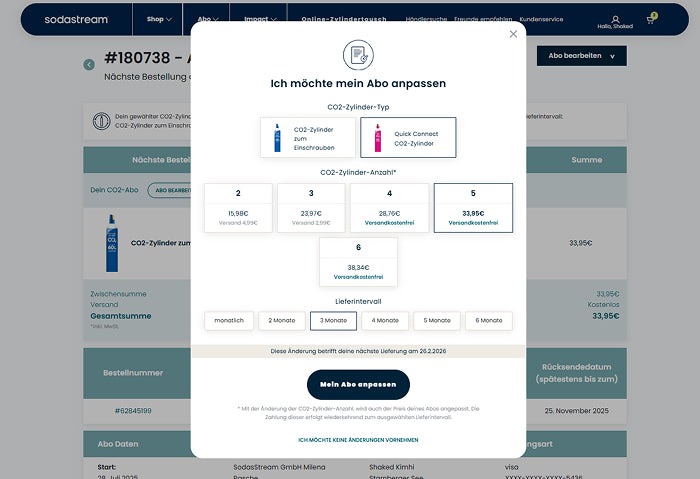Image resolution: width=700 pixels, height=479 pixels.
Task: Click Ich möchte keine Änderungen vornehmen link
Action: pos(358,439)
